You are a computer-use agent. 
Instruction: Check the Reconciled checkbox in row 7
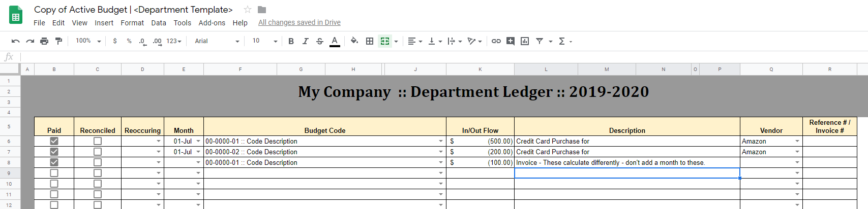coord(98,152)
